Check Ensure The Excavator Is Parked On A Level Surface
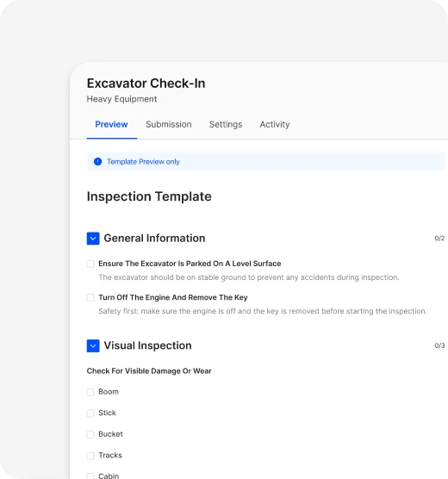The image size is (448, 479). click(90, 264)
